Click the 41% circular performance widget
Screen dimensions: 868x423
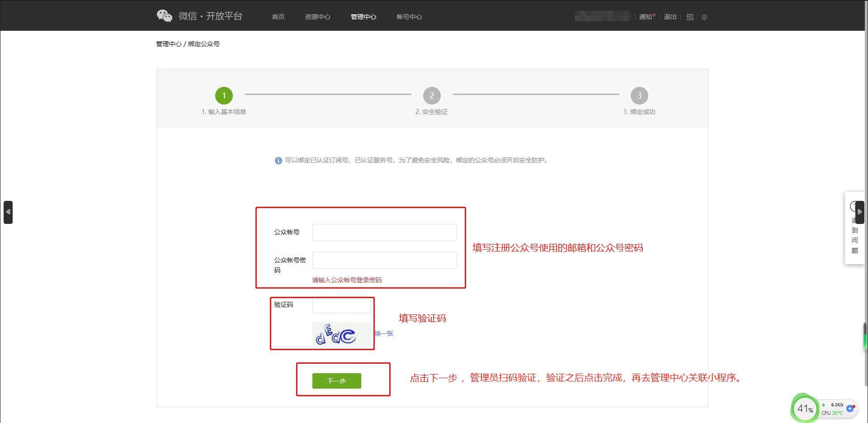pyautogui.click(x=805, y=409)
